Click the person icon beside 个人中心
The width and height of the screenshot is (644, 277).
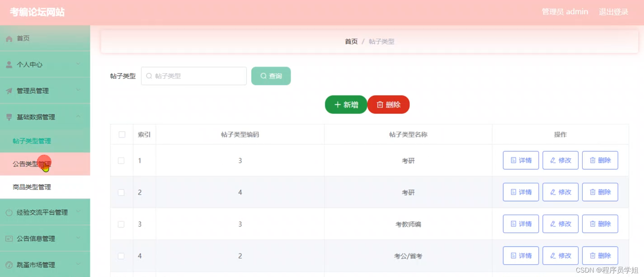click(x=9, y=65)
